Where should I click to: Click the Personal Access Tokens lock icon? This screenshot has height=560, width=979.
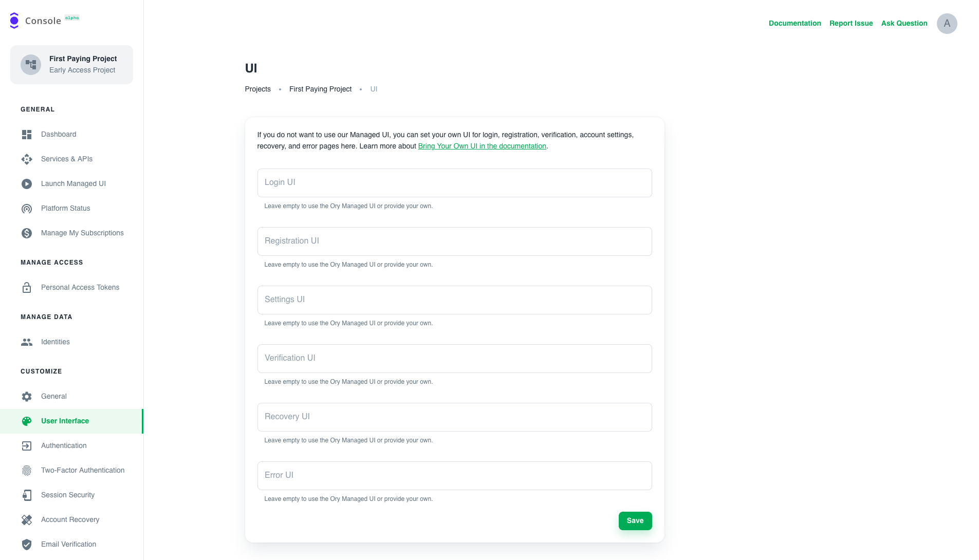point(27,288)
